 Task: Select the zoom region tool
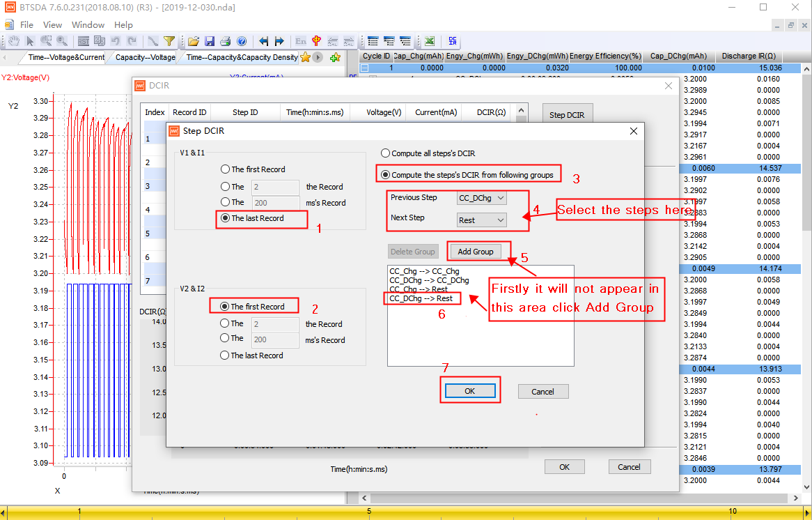pos(46,41)
